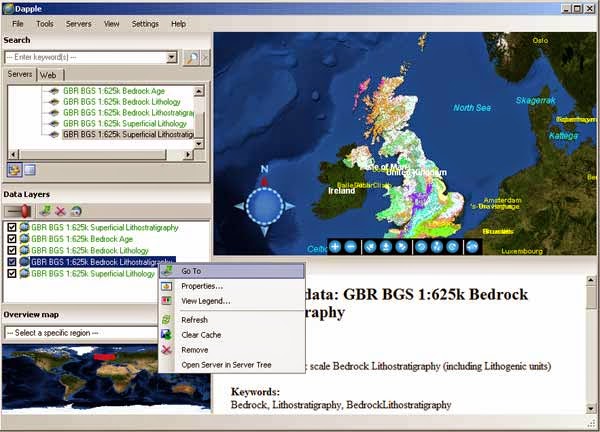Click the metadata panel scroll down arrow
The height and width of the screenshot is (432, 600).
point(591,409)
